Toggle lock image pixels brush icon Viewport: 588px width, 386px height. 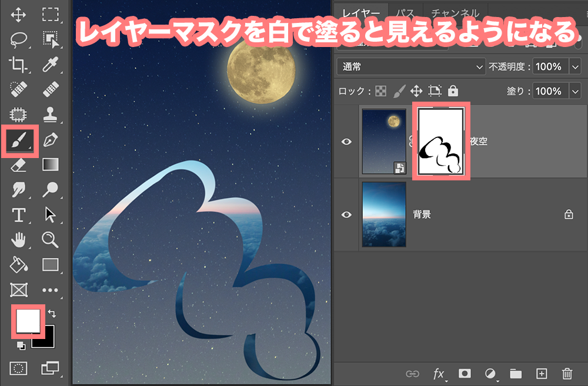399,91
